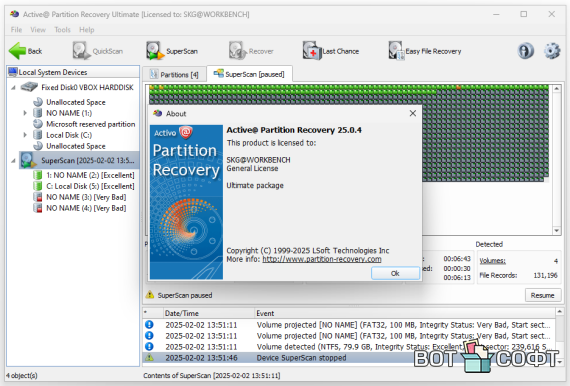The image size is (570, 386).
Task: Click the Local System Devices header icon
Action: [13, 72]
